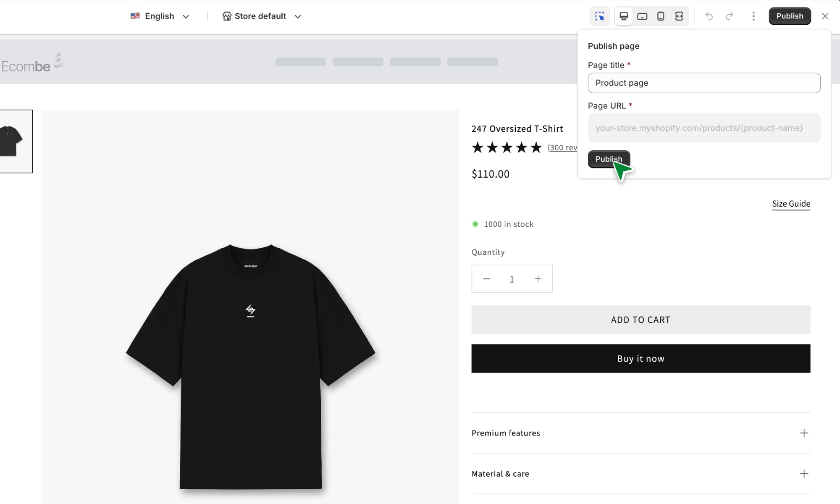Click the undo arrow icon
Screen dimensions: 840x504
[x=709, y=16]
